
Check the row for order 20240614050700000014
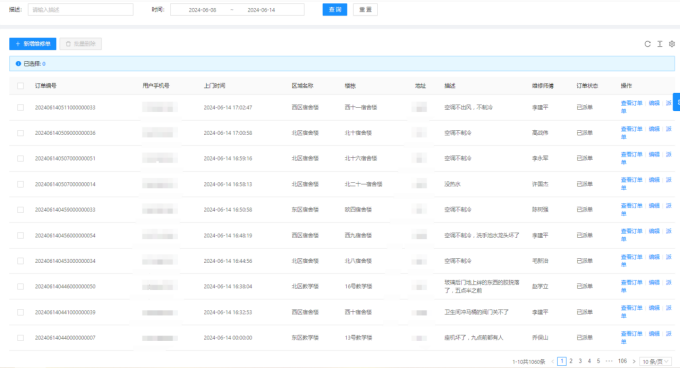click(x=20, y=184)
